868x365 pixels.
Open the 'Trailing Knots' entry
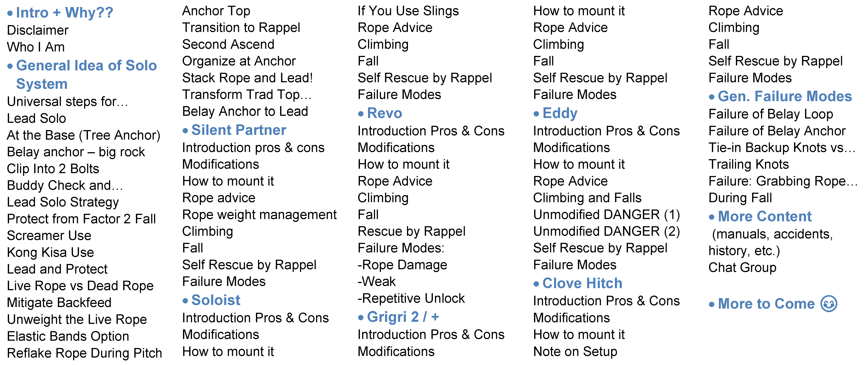[x=748, y=164]
